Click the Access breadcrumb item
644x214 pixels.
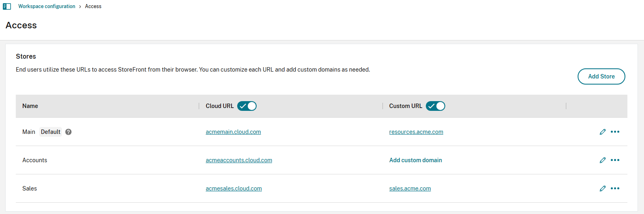[93, 6]
